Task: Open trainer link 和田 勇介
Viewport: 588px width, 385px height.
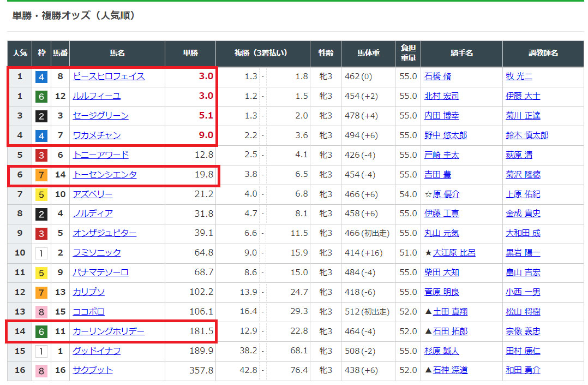Action: tap(523, 370)
